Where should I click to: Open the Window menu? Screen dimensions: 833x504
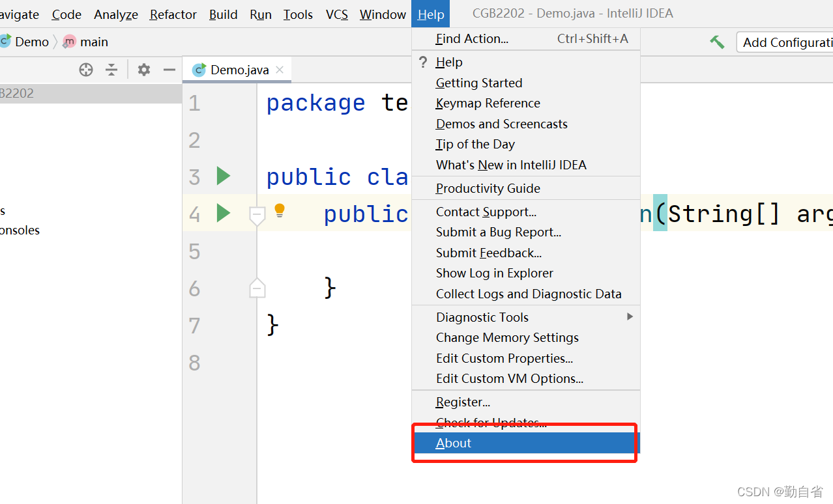pyautogui.click(x=383, y=14)
